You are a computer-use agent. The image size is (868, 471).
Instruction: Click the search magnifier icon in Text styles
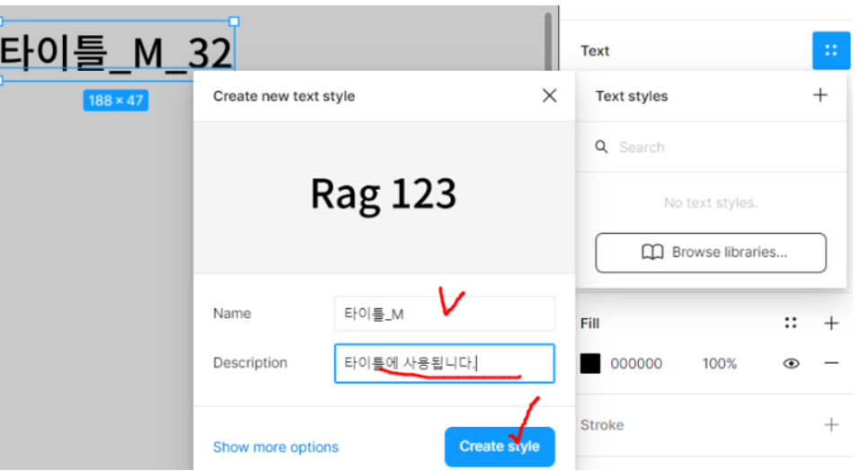(x=601, y=147)
